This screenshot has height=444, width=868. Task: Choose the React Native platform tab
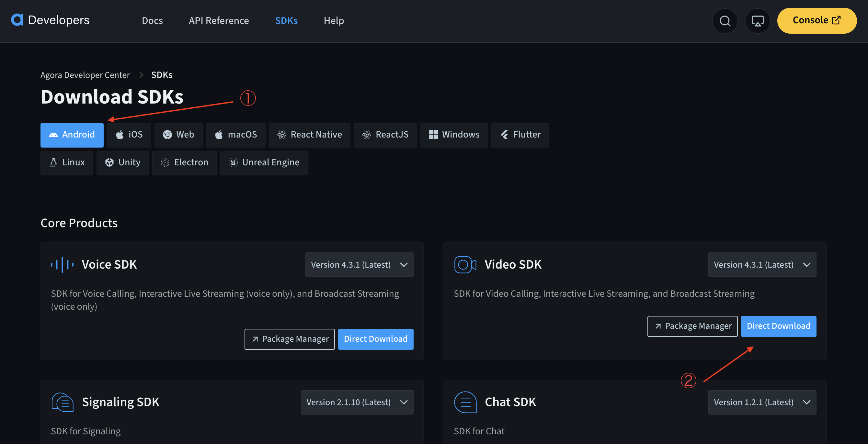[x=309, y=135]
